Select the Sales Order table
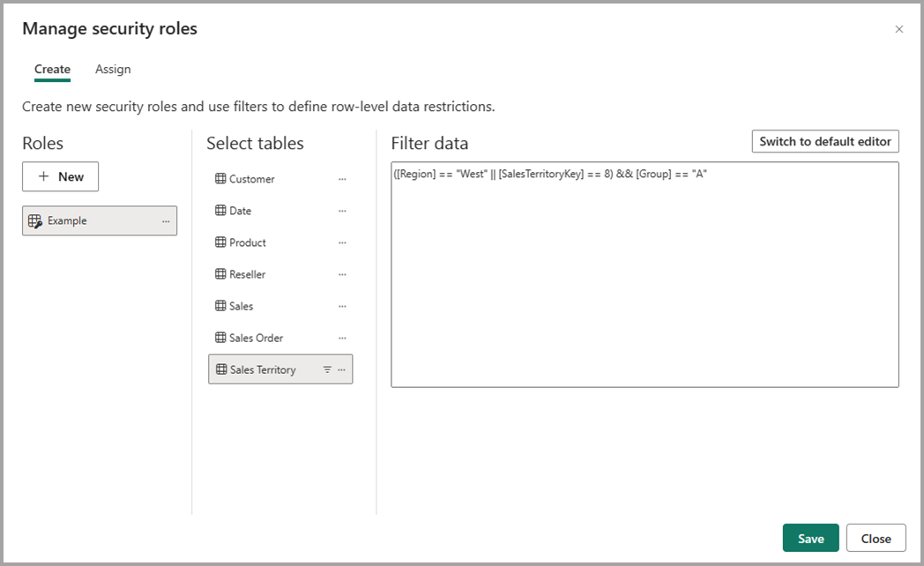Screen dimensions: 924x566 click(256, 338)
